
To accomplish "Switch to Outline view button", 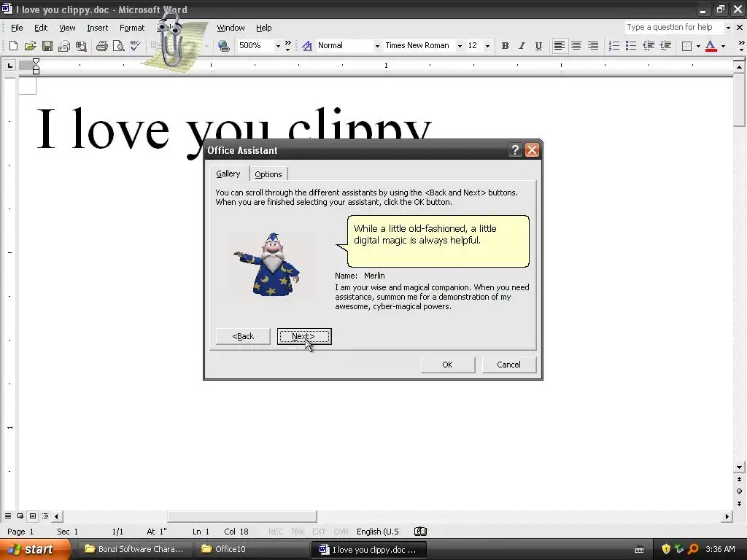I will [x=44, y=516].
